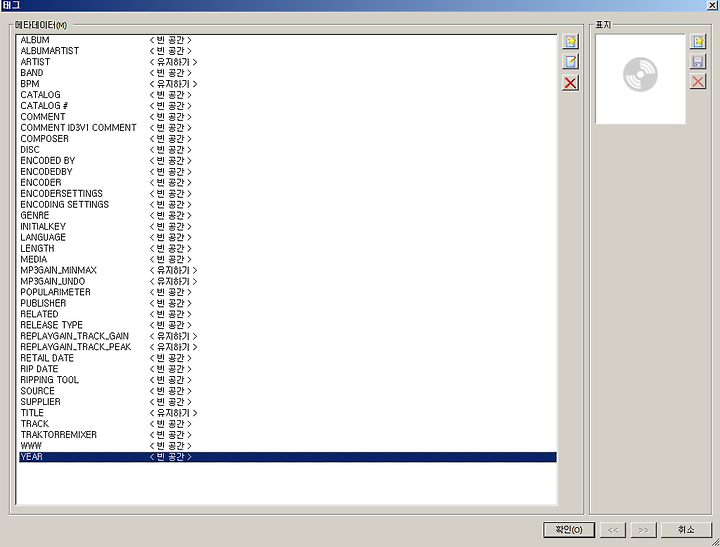Select the TRAKTORREMIXER row
This screenshot has width=720, height=547.
point(288,435)
